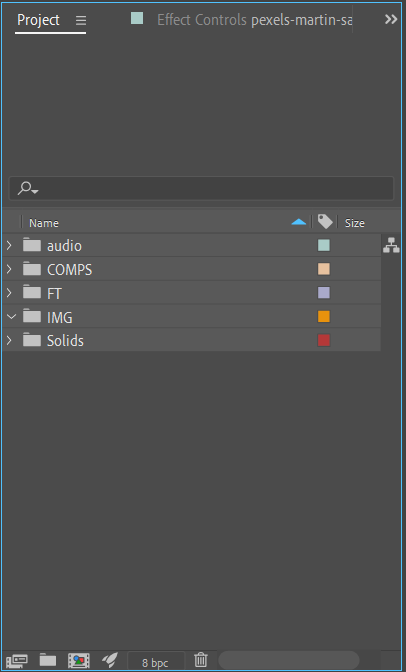Screen dimensions: 406x672
Task: Sort by the Name column header
Action: (44, 223)
